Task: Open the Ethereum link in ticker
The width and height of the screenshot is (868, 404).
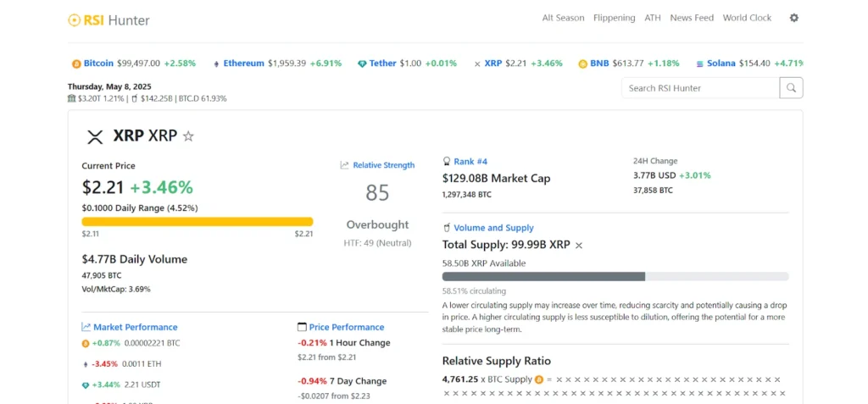Action: (x=243, y=63)
